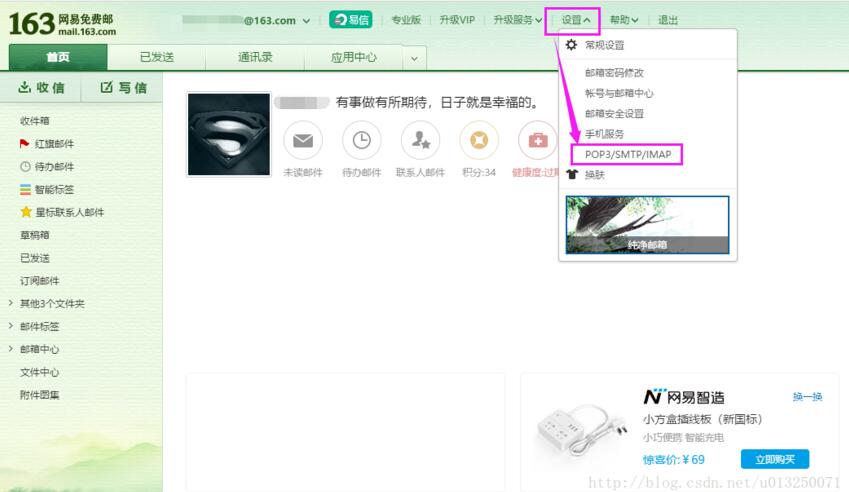Open the 联系人邮件 icon
This screenshot has height=492, width=849.
click(x=421, y=141)
